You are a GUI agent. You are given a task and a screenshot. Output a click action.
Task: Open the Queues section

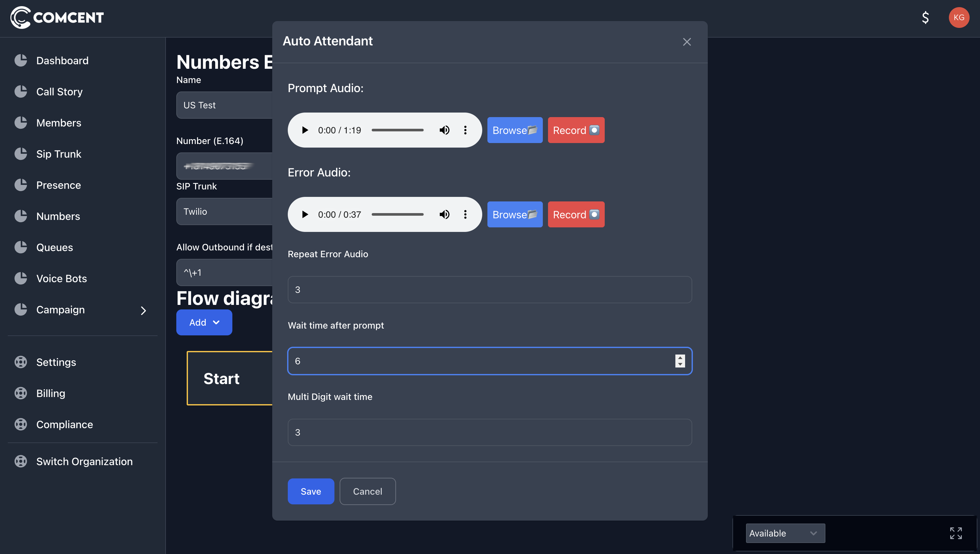[x=54, y=247]
